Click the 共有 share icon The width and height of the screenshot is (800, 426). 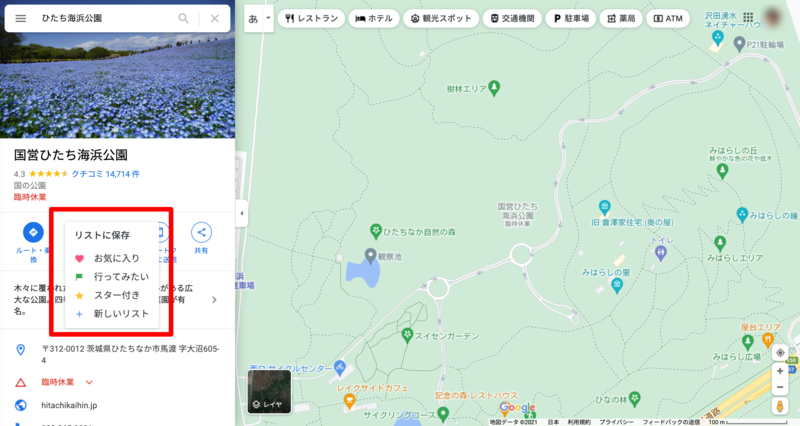[201, 232]
